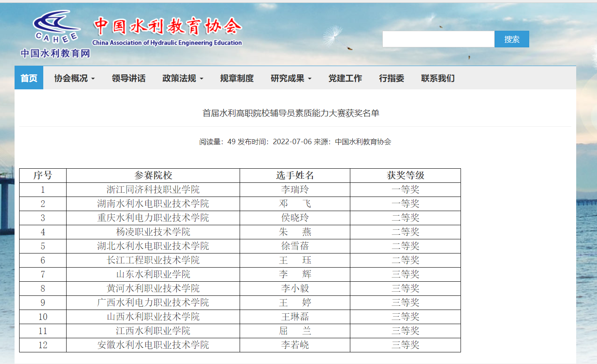The image size is (597, 364).
Task: Click the CAHEE logo icon
Action: click(56, 27)
